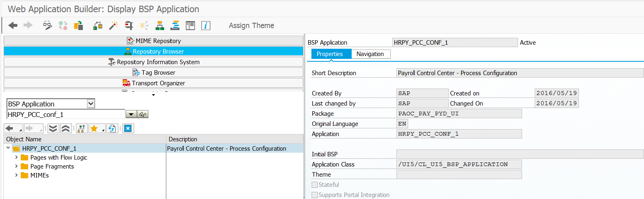Open the Navigation Window stack icon
The height and width of the screenshot is (199, 644).
click(x=175, y=26)
